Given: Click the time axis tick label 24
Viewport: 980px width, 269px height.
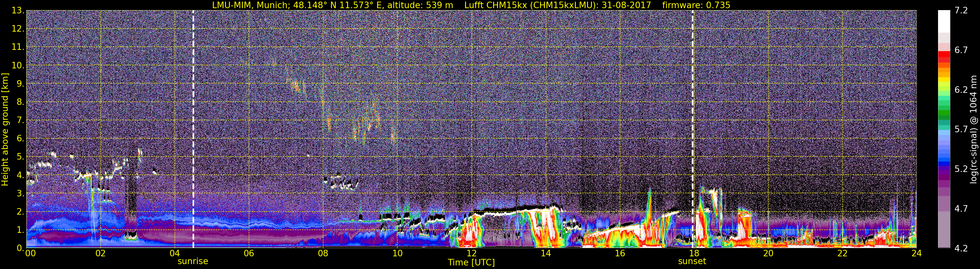Looking at the screenshot, I should (x=917, y=254).
